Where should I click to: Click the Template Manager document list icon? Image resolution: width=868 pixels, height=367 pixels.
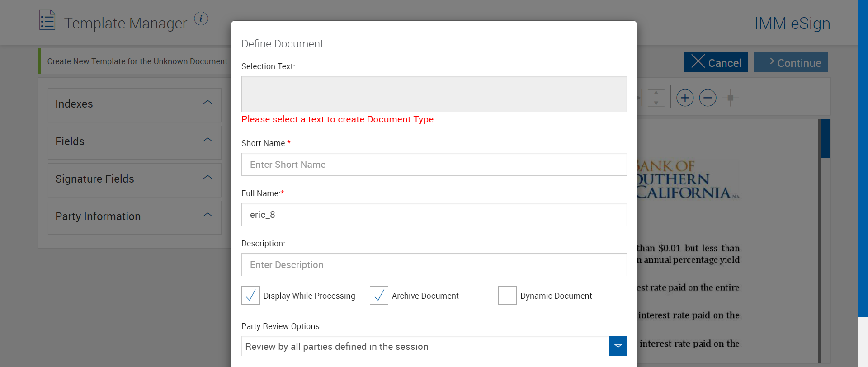[47, 20]
